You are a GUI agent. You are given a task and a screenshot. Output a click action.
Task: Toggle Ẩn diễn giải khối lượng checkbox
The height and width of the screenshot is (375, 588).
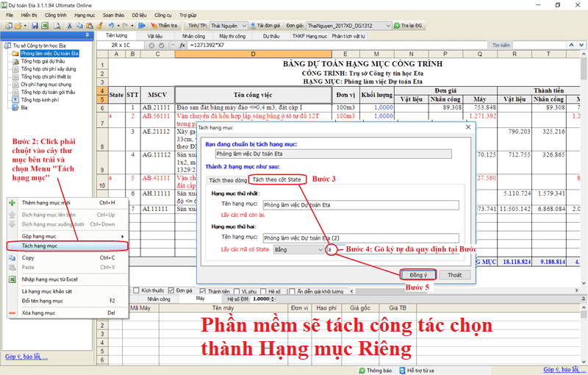click(x=292, y=291)
